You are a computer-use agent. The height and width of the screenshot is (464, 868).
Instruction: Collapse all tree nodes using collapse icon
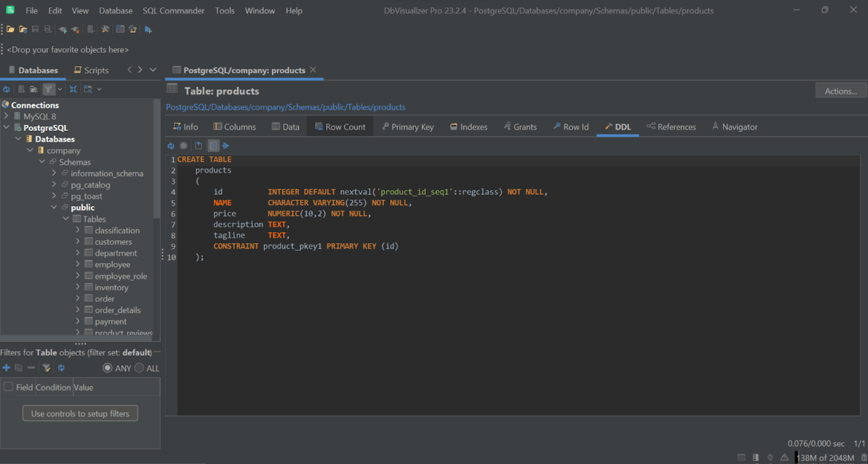pyautogui.click(x=73, y=89)
